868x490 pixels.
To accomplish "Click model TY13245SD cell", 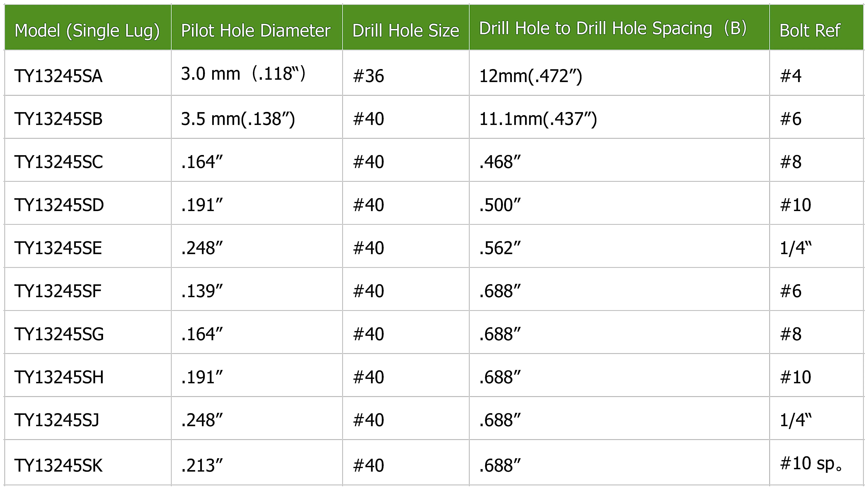I will [59, 205].
